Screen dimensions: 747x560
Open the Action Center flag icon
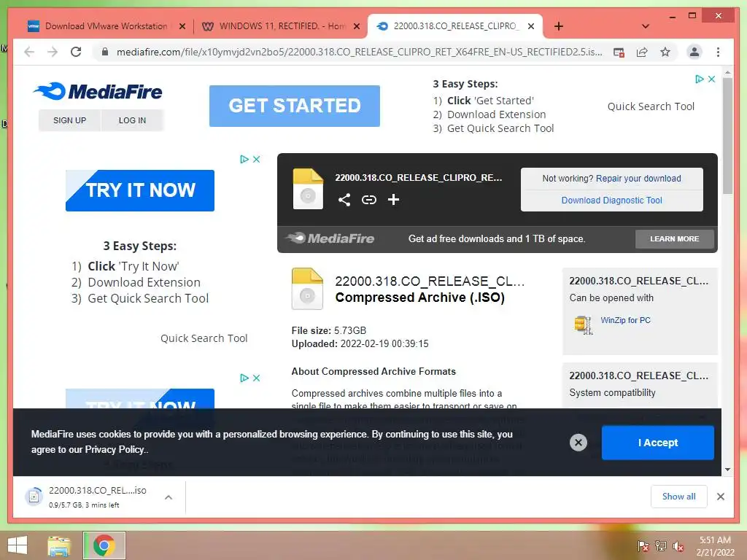click(x=643, y=546)
